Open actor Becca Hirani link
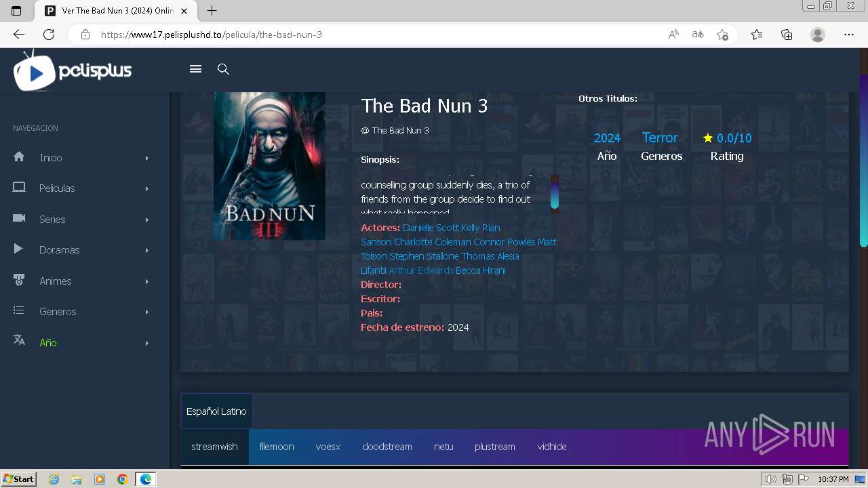This screenshot has height=488, width=868. click(x=481, y=270)
